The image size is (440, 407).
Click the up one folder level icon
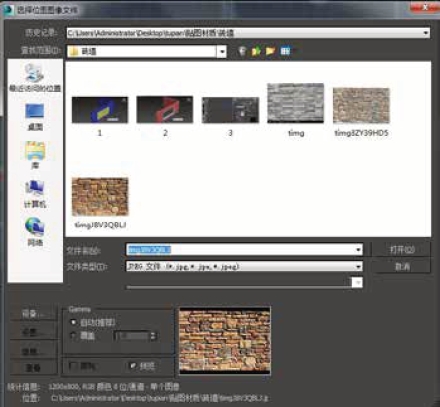pyautogui.click(x=256, y=51)
